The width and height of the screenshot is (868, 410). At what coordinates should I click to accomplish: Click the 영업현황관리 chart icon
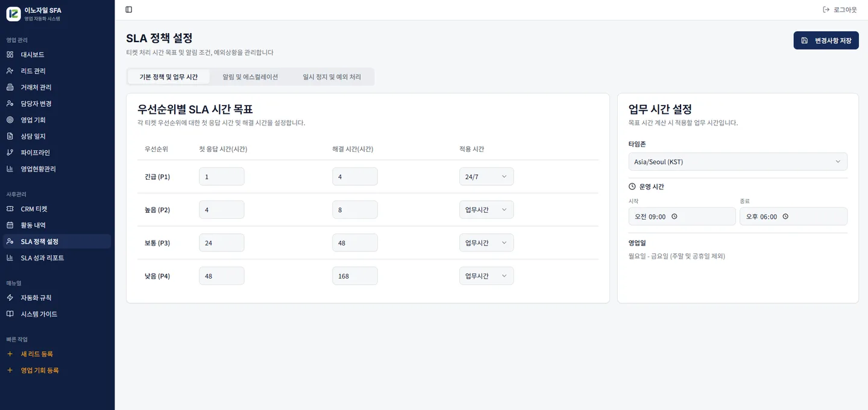10,169
